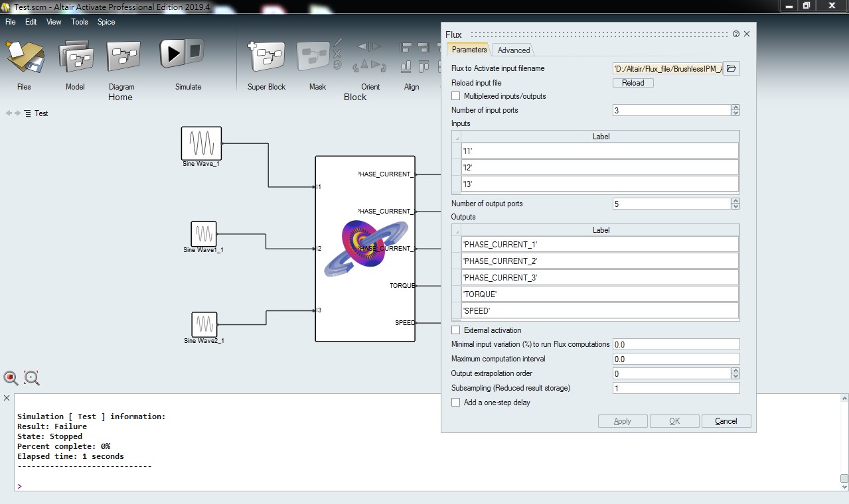Increase the Number of output ports

pos(735,201)
